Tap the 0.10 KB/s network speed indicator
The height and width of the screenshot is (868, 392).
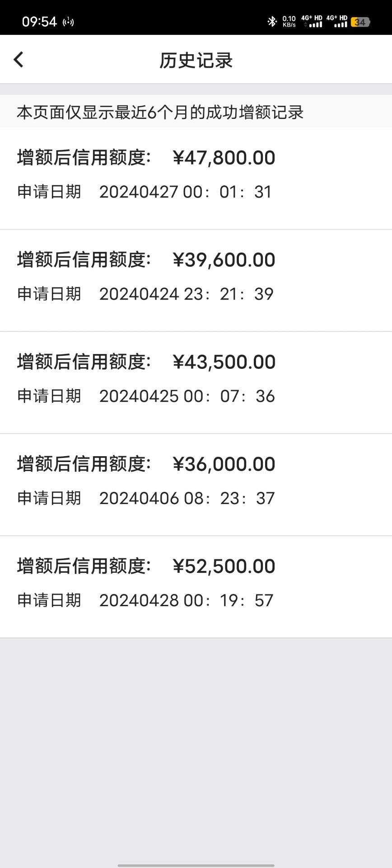[289, 21]
